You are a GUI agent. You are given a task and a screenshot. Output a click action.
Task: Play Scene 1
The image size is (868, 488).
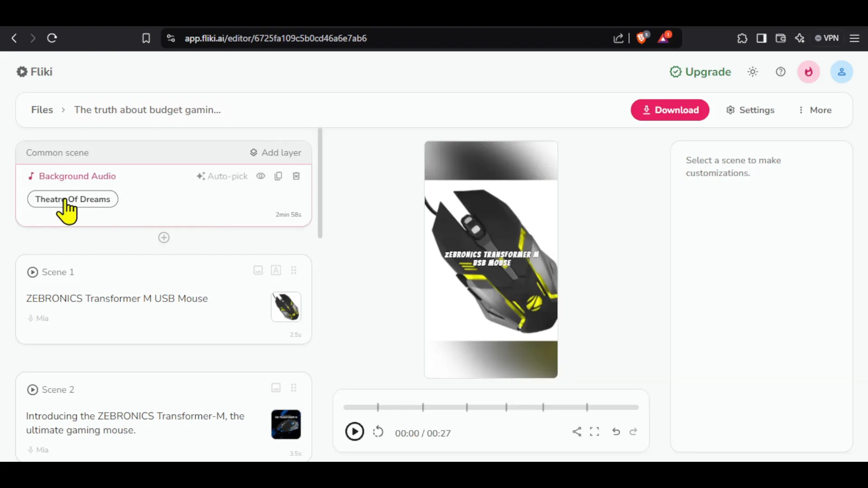33,272
